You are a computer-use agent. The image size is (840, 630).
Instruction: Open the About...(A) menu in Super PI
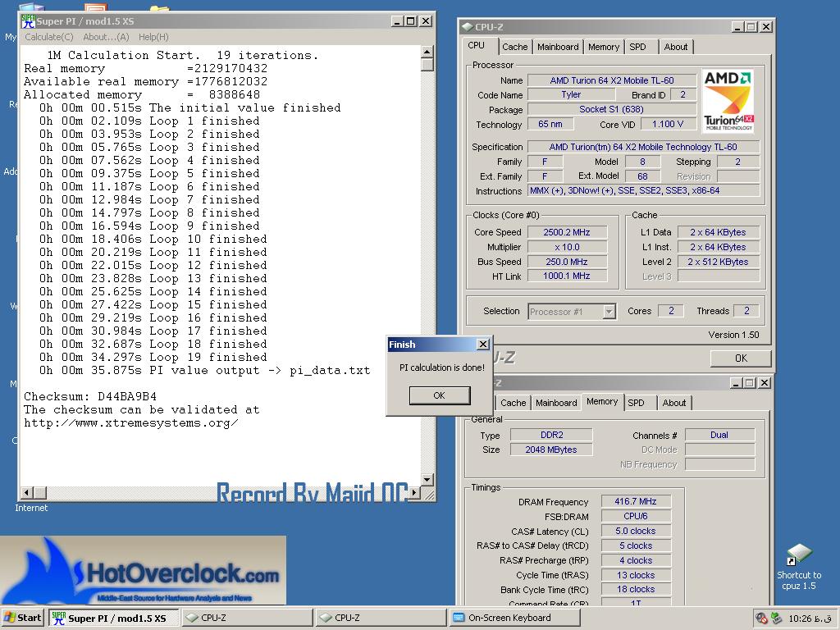click(106, 37)
